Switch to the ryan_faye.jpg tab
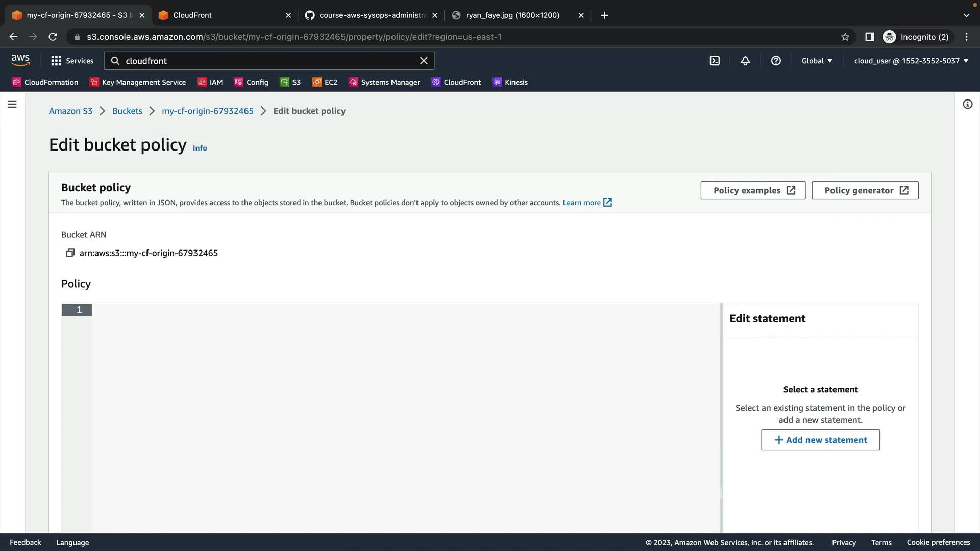Viewport: 980px width, 551px height. pyautogui.click(x=512, y=15)
